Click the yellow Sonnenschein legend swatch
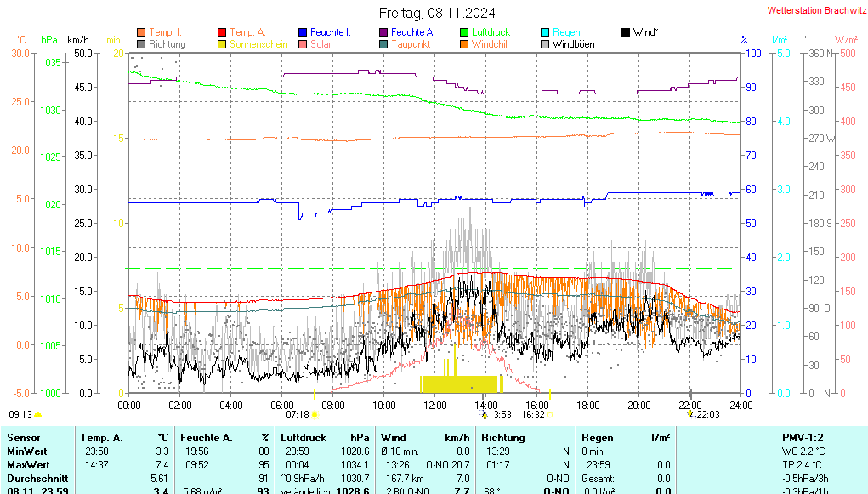Screen dimensions: 868x494 pos(222,44)
